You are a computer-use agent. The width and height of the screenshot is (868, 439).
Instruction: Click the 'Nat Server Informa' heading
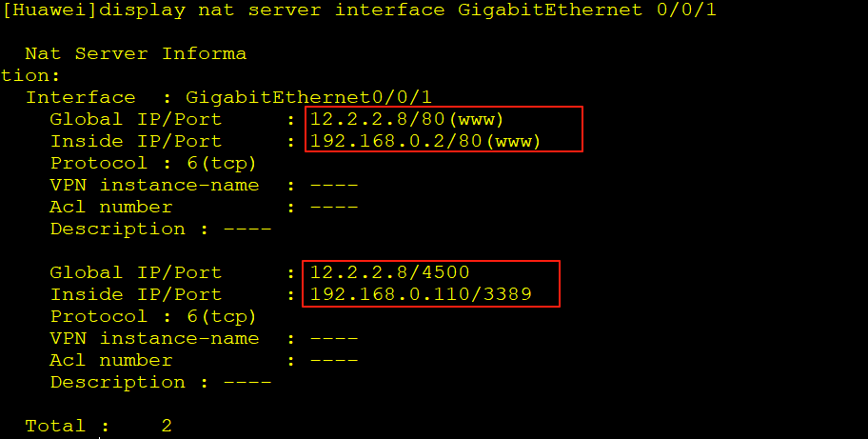pyautogui.click(x=135, y=53)
